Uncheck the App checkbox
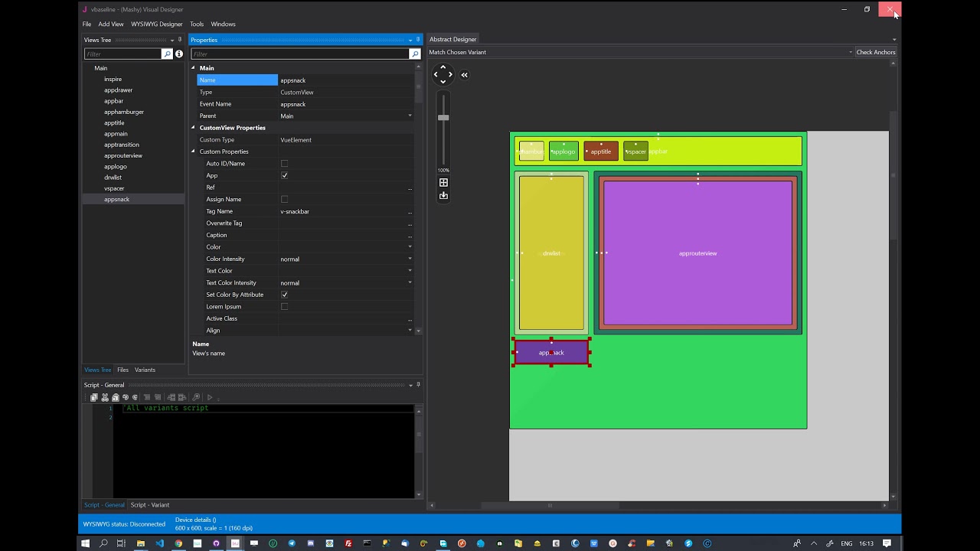The height and width of the screenshot is (551, 980). pos(284,175)
